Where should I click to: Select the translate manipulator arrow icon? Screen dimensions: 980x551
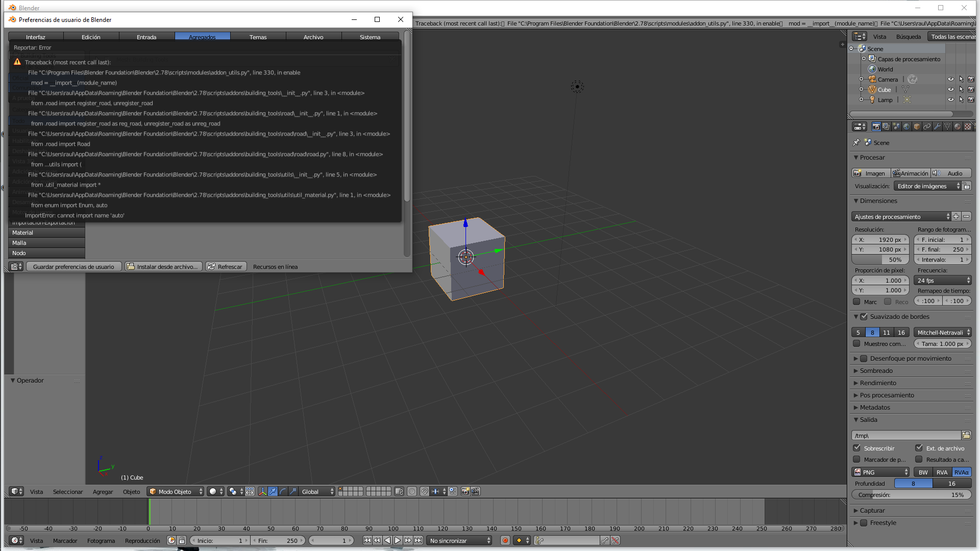(273, 491)
